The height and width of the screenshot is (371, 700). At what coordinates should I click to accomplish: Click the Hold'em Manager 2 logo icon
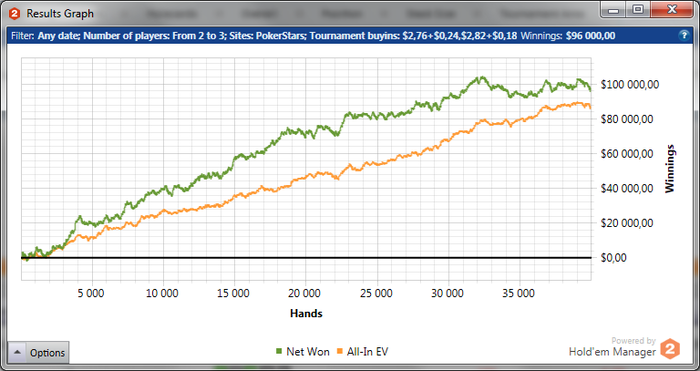(x=670, y=349)
